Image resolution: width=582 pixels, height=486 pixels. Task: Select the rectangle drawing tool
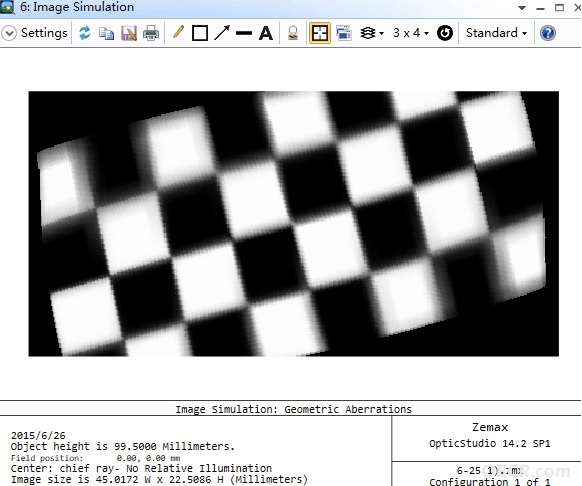coord(200,33)
